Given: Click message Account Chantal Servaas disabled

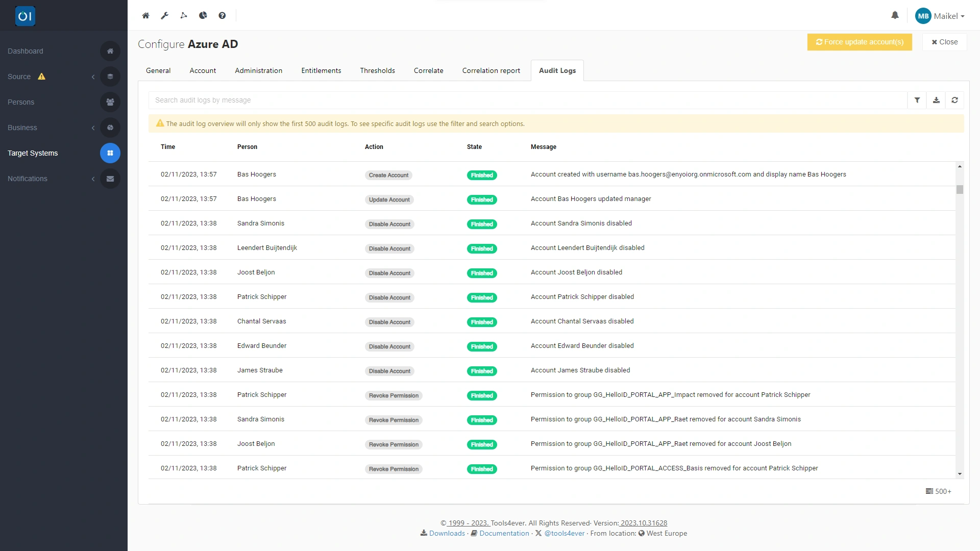Looking at the screenshot, I should (x=582, y=321).
